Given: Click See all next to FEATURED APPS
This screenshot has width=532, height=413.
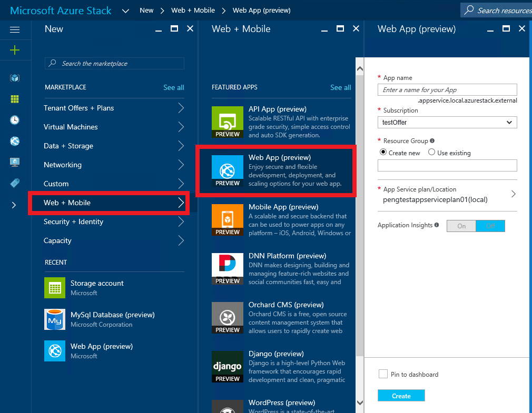Looking at the screenshot, I should coord(341,87).
